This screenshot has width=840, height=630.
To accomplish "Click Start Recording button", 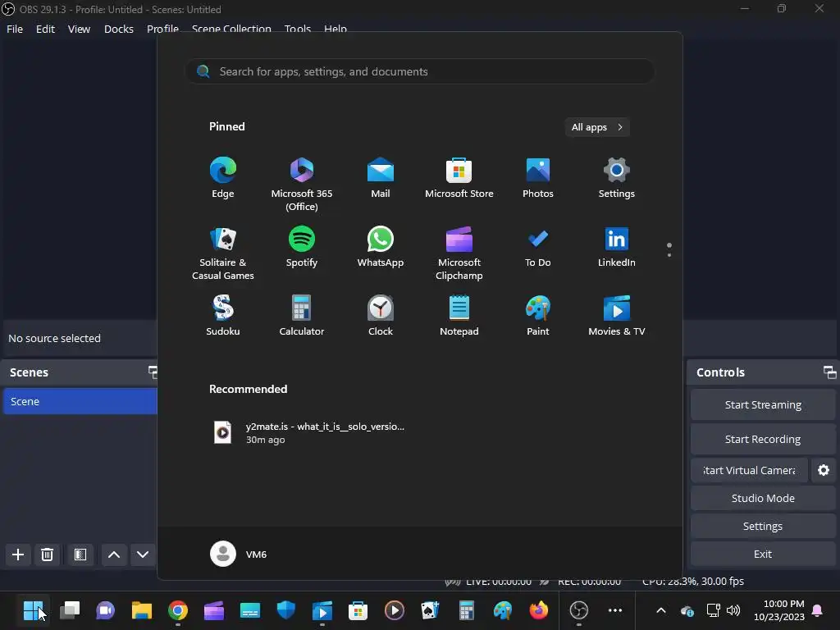I will pyautogui.click(x=763, y=440).
